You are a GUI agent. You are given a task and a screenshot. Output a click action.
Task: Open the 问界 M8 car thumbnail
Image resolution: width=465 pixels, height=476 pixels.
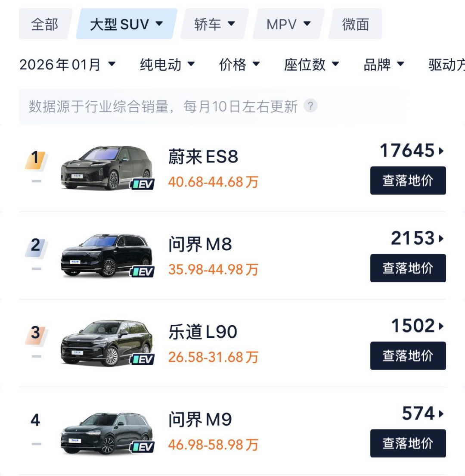[x=106, y=255]
